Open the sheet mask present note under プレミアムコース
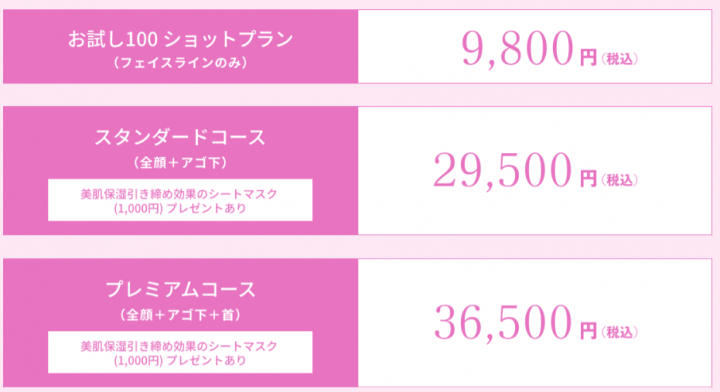Image resolution: width=720 pixels, height=392 pixels. click(180, 352)
